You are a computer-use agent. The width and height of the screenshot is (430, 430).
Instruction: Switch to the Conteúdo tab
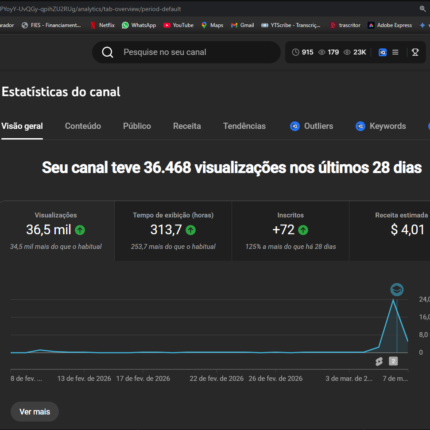(x=83, y=126)
